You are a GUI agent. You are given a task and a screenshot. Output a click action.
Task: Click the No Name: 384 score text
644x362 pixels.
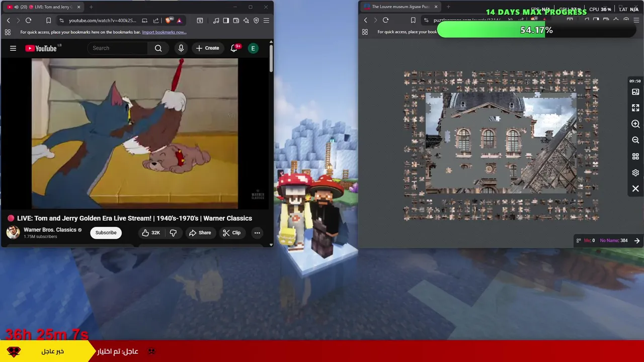tap(614, 241)
